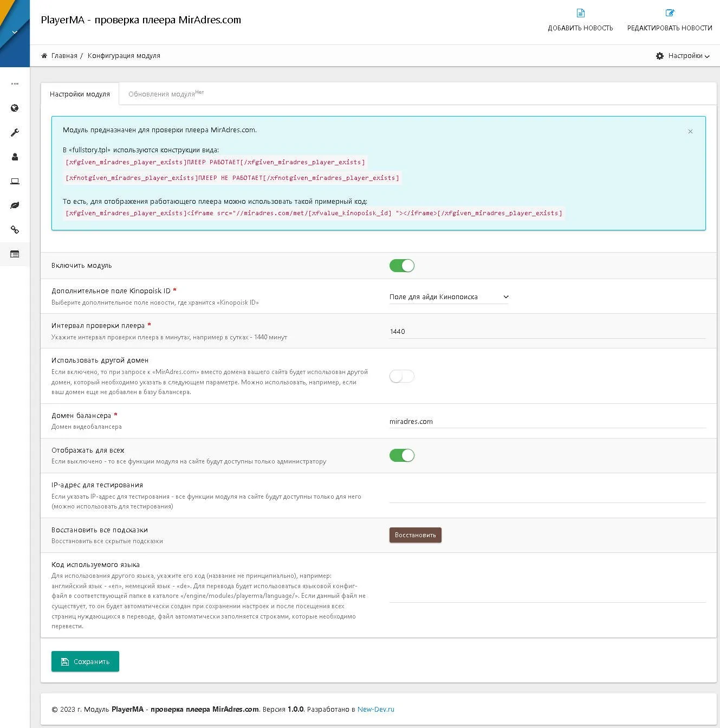Open the user sidebar icon
This screenshot has width=720, height=728.
tap(15, 157)
